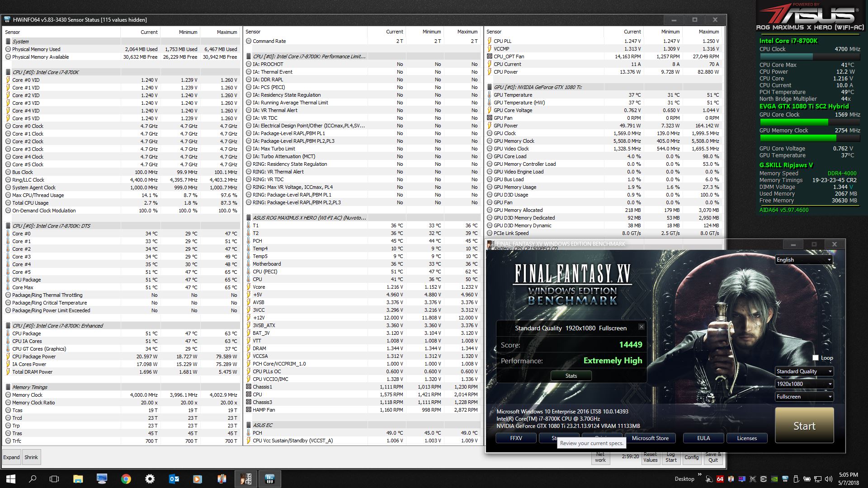Open the thermometer app on the taskbar
The height and width of the screenshot is (488, 868).
pyautogui.click(x=222, y=479)
